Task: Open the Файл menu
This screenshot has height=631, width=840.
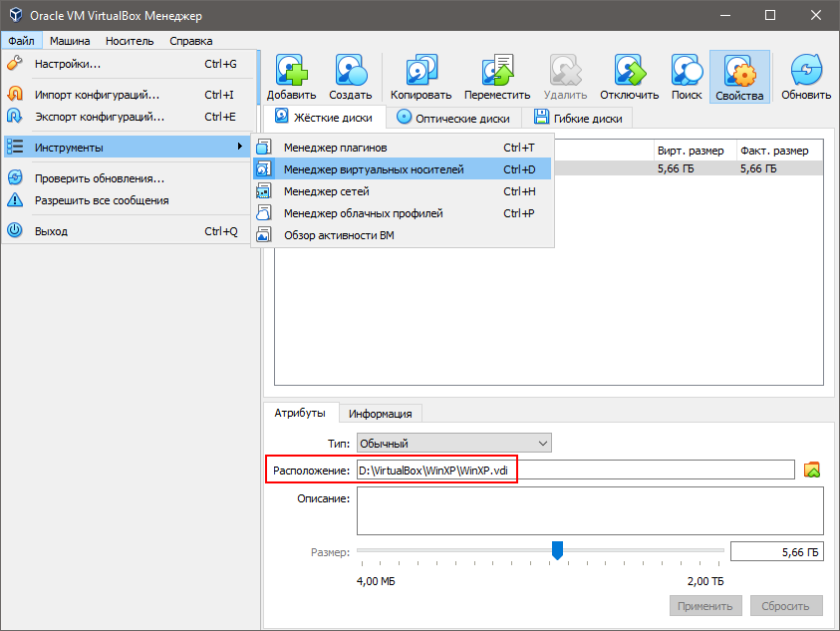Action: pyautogui.click(x=21, y=41)
